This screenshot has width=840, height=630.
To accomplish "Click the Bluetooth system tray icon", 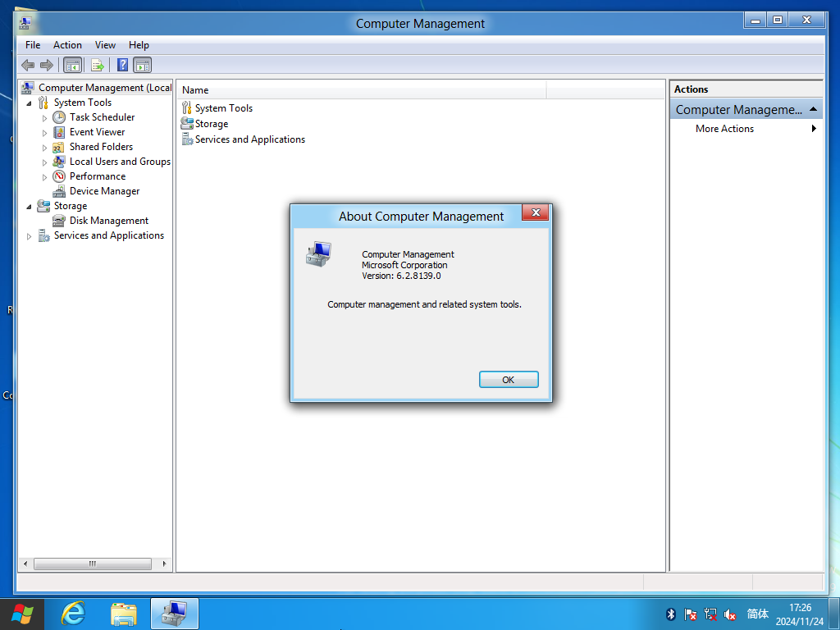I will tap(670, 614).
